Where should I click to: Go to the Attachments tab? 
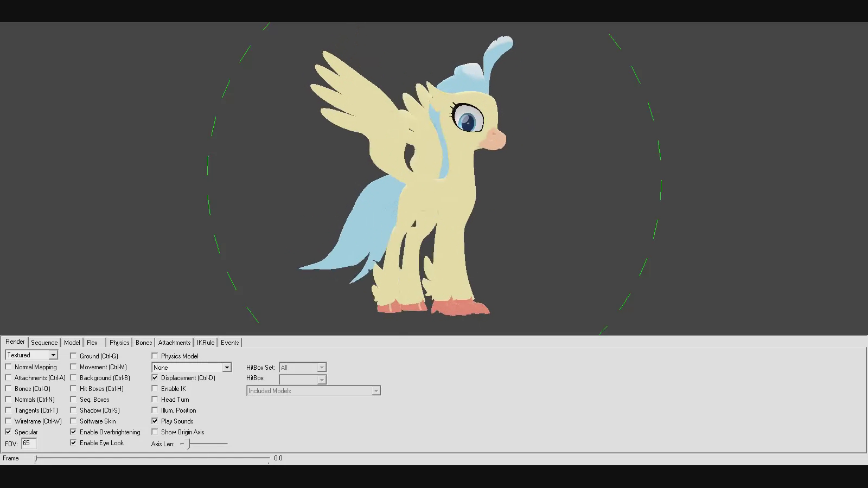pos(174,343)
